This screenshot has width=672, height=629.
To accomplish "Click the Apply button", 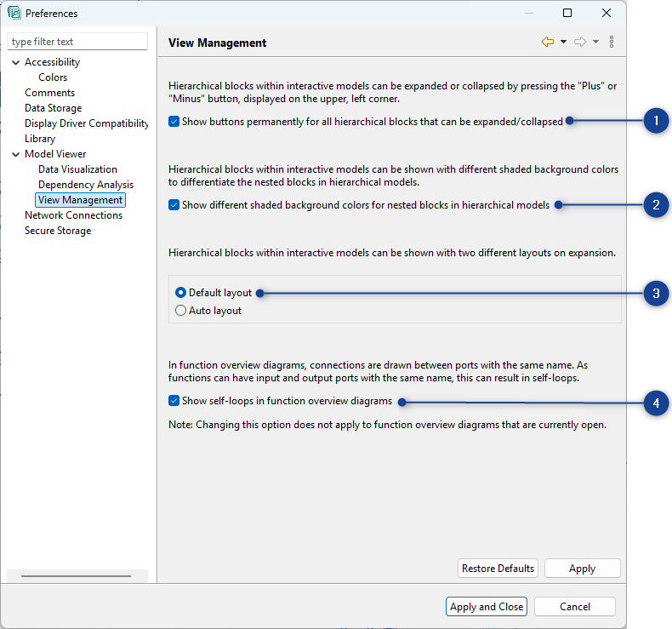I will coord(583,569).
